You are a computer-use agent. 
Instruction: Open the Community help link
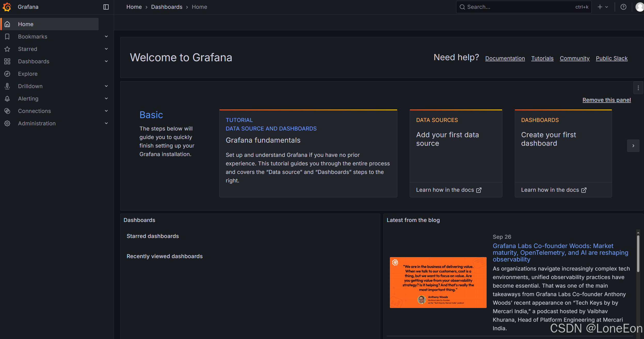click(575, 58)
